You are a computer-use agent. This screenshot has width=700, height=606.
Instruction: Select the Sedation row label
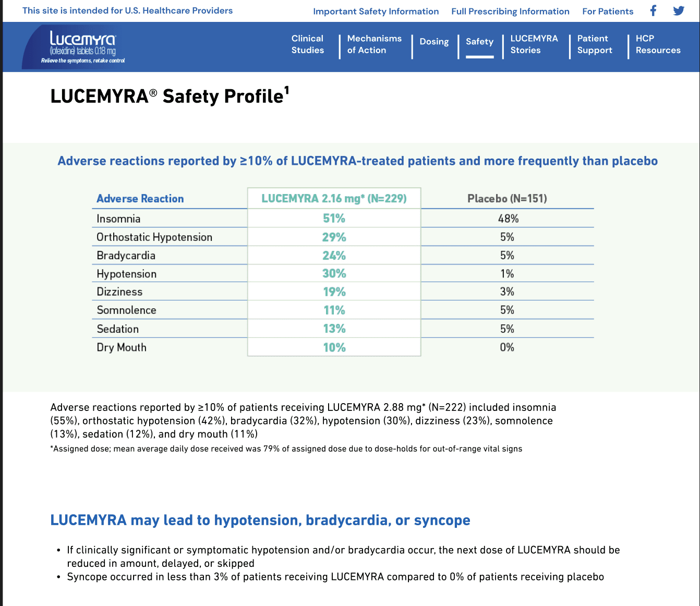click(x=117, y=329)
